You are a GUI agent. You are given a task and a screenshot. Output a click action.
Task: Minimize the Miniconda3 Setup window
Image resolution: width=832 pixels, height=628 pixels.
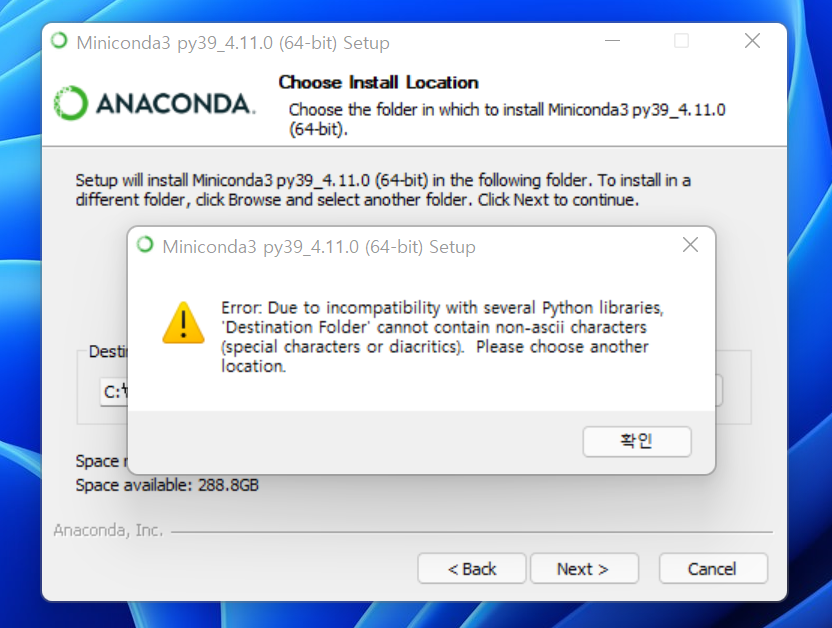tap(612, 41)
